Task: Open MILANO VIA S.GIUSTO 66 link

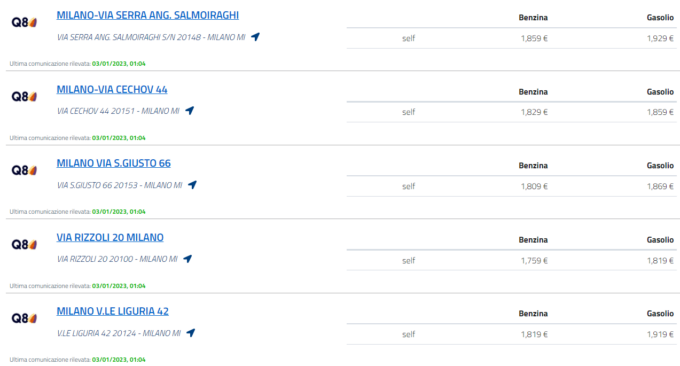Action: (114, 163)
